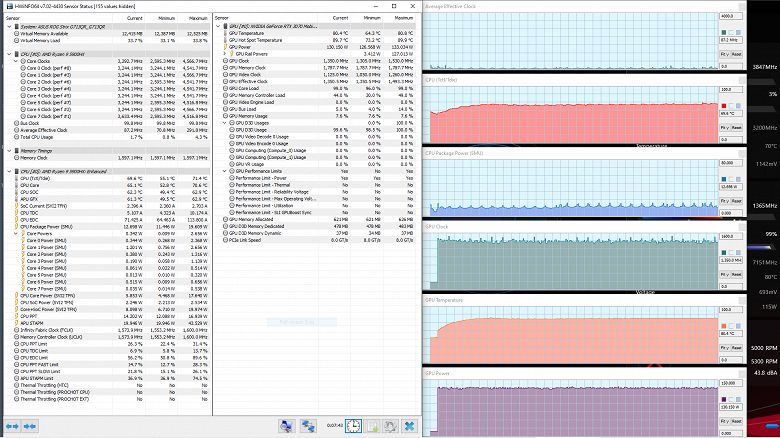This screenshot has width=780, height=438.
Task: Click Fit y on Average Effective Clock graph
Action: 725,53
